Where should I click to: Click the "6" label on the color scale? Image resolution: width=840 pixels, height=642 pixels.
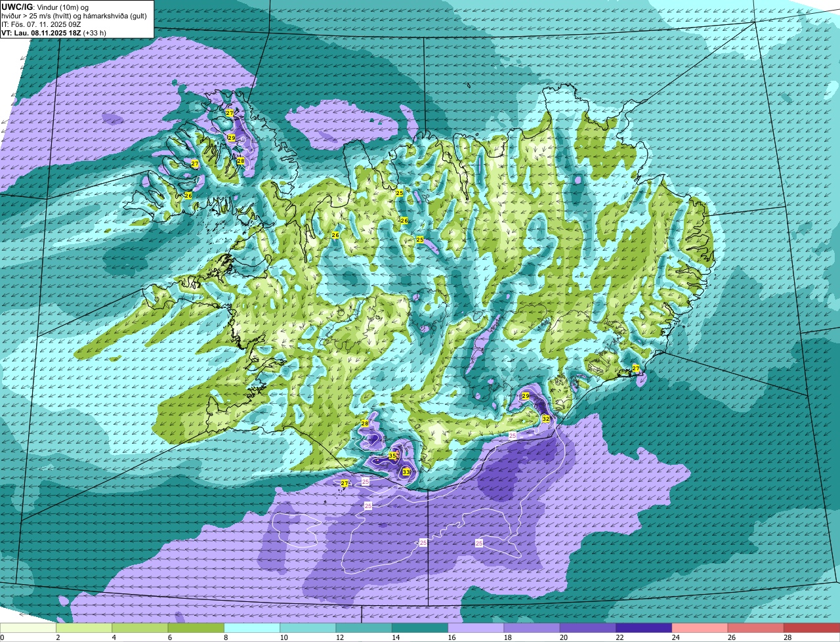coord(169,637)
